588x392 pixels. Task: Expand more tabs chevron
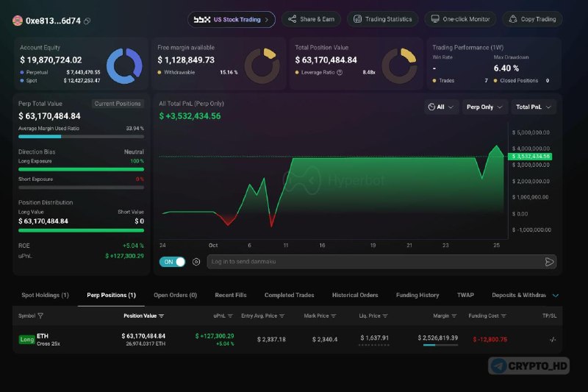click(556, 296)
